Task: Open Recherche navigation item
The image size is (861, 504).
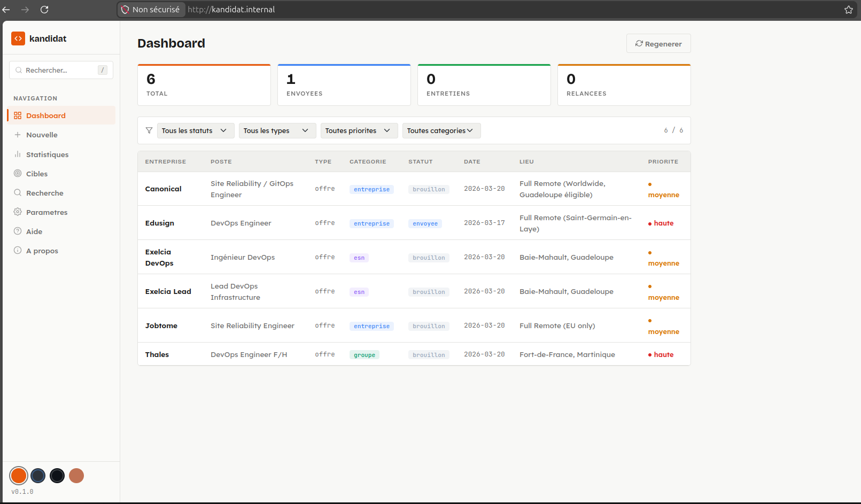Action: click(44, 193)
